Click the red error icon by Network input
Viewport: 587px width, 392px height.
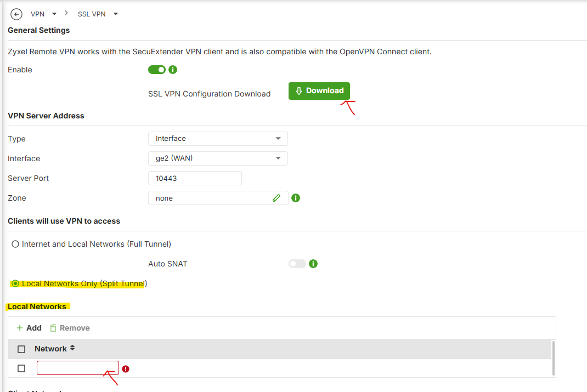[x=126, y=369]
